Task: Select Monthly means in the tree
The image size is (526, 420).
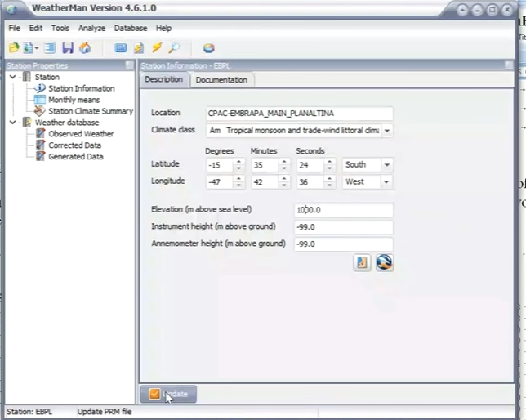Action: click(74, 100)
